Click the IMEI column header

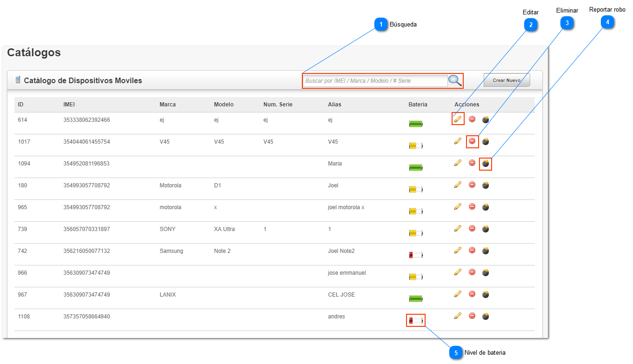tap(69, 105)
